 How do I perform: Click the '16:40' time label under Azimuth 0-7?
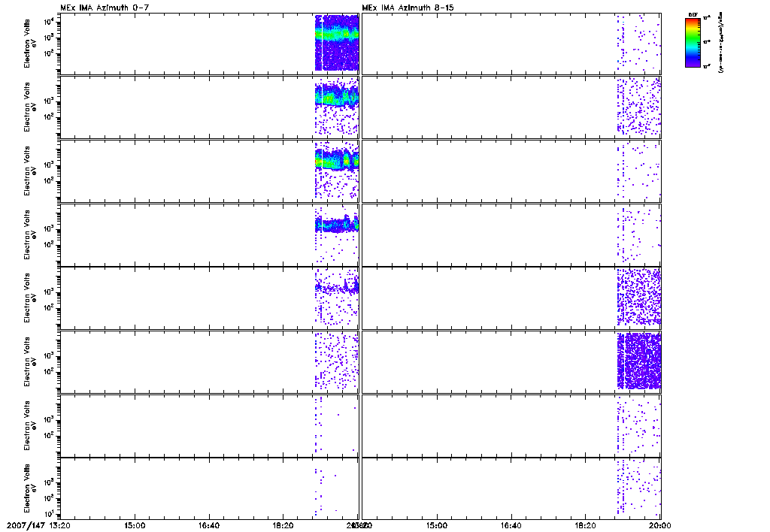pos(209,526)
